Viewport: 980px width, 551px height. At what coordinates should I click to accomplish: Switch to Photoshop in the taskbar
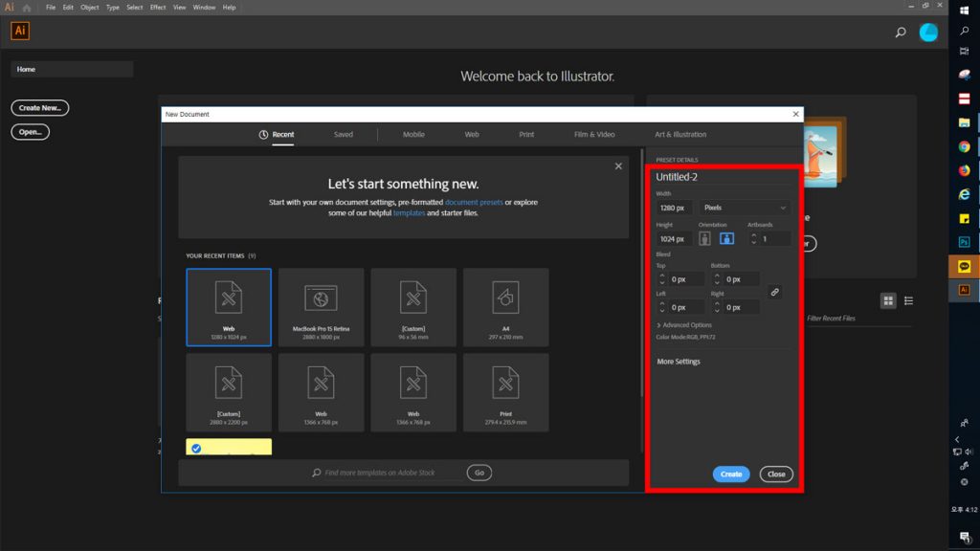click(x=965, y=242)
